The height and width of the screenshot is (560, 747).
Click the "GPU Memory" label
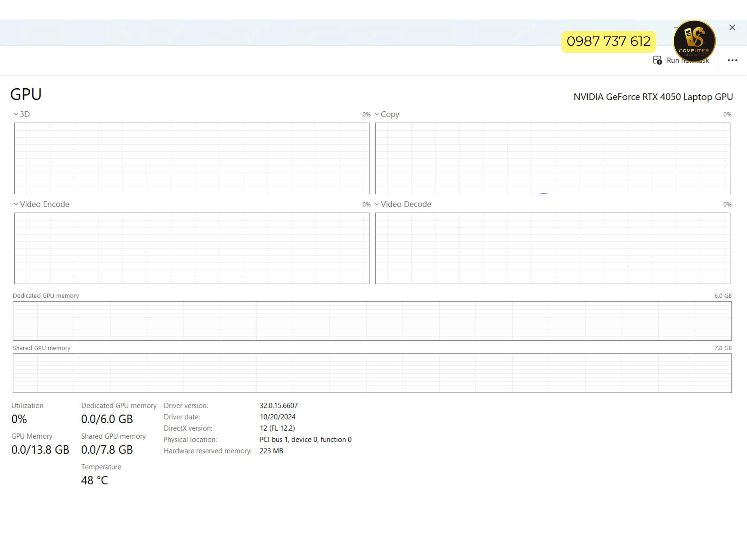32,436
